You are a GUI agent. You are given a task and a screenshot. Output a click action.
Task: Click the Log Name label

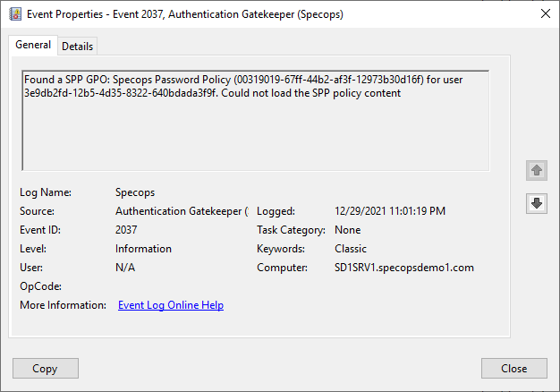pyautogui.click(x=46, y=192)
